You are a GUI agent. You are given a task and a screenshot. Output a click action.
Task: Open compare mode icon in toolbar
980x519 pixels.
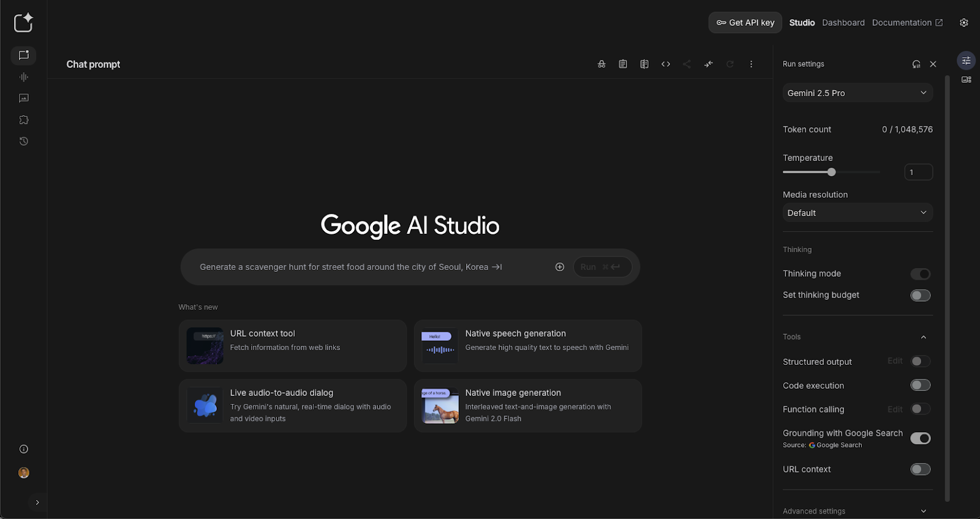point(644,64)
